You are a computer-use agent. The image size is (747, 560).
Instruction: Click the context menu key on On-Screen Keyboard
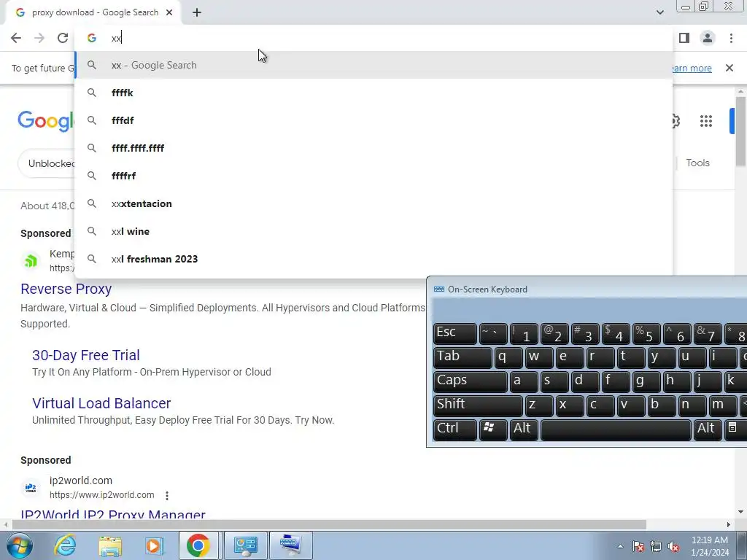(735, 429)
